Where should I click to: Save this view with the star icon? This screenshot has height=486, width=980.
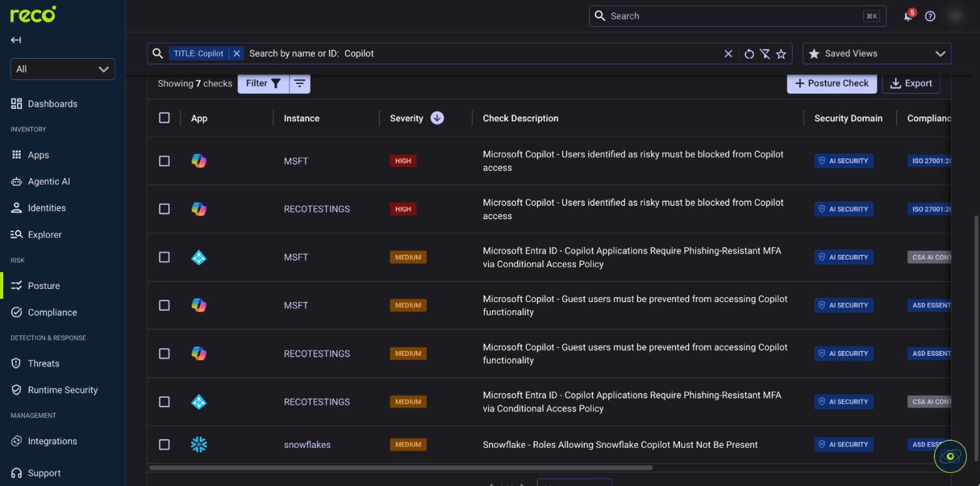tap(781, 54)
